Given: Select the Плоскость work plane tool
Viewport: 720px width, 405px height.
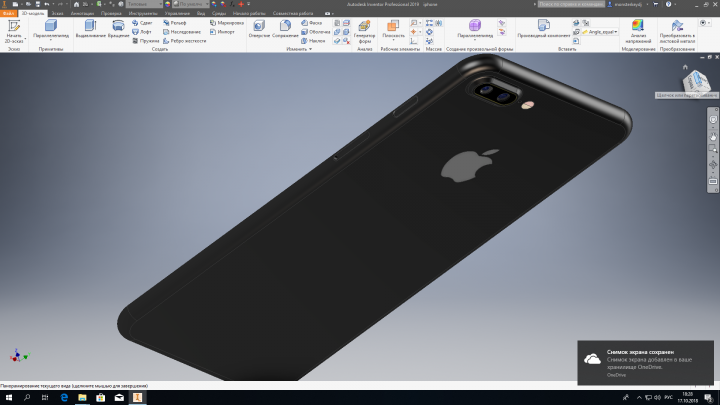Looking at the screenshot, I should point(394,28).
